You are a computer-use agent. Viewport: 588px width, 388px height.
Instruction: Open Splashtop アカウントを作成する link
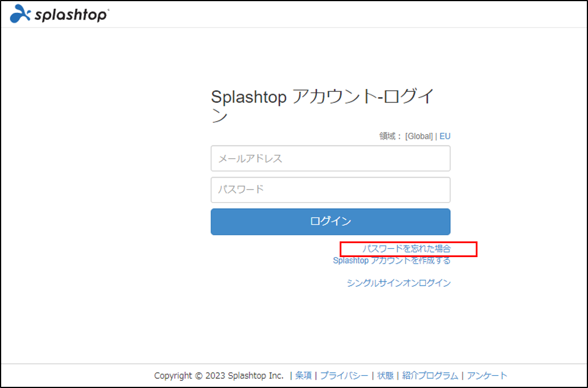point(391,261)
